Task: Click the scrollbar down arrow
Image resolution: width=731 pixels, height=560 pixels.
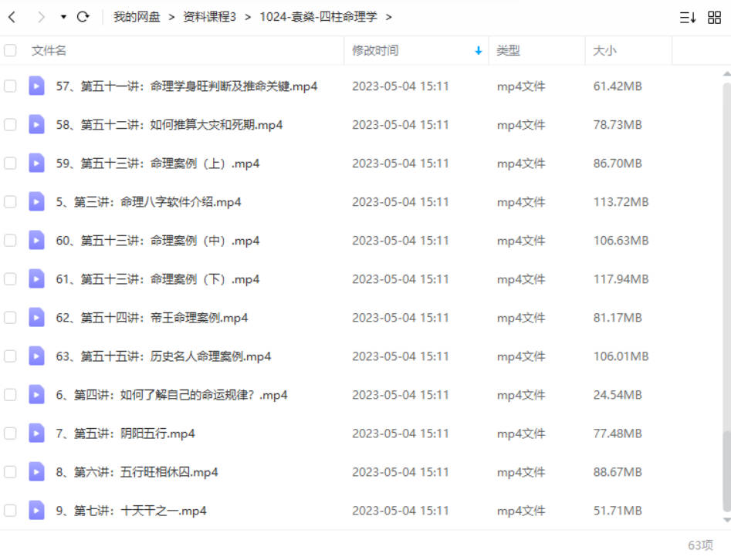Action: tap(726, 520)
